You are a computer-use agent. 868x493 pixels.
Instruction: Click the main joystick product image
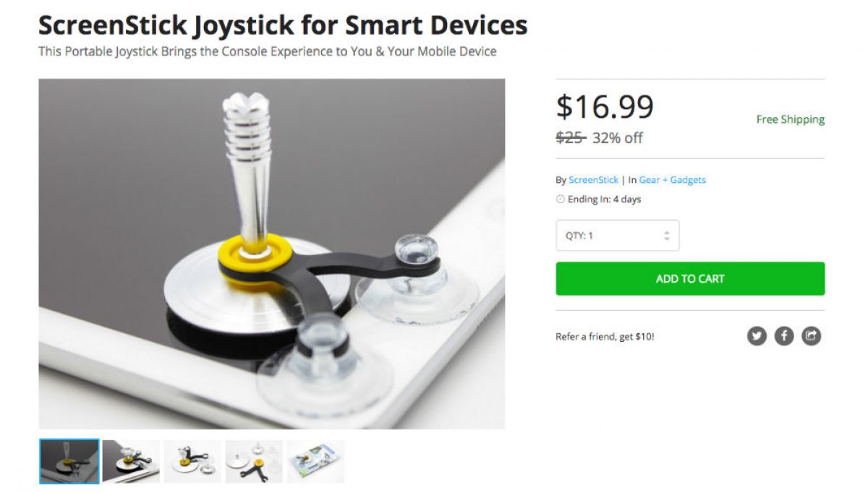pos(272,254)
